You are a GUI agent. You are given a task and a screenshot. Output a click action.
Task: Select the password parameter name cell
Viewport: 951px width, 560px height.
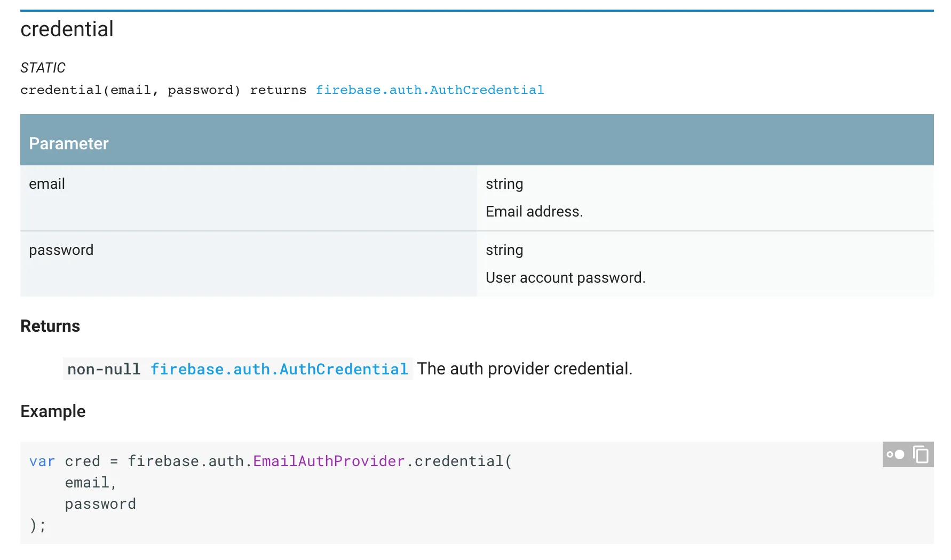(x=61, y=250)
